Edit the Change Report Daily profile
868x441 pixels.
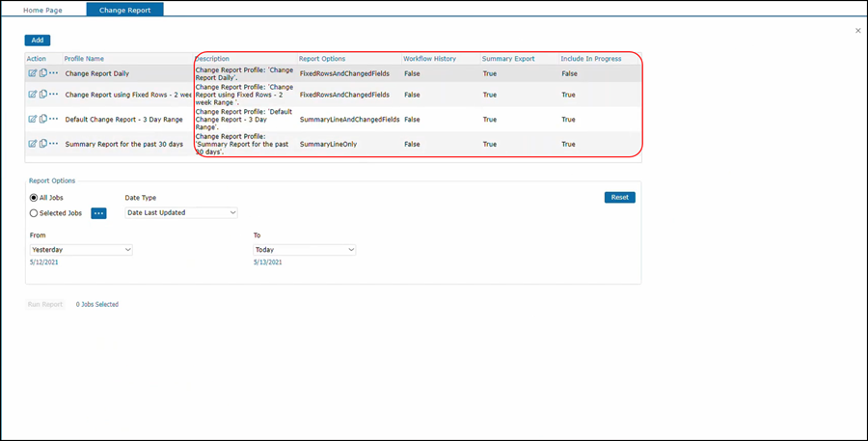point(32,73)
